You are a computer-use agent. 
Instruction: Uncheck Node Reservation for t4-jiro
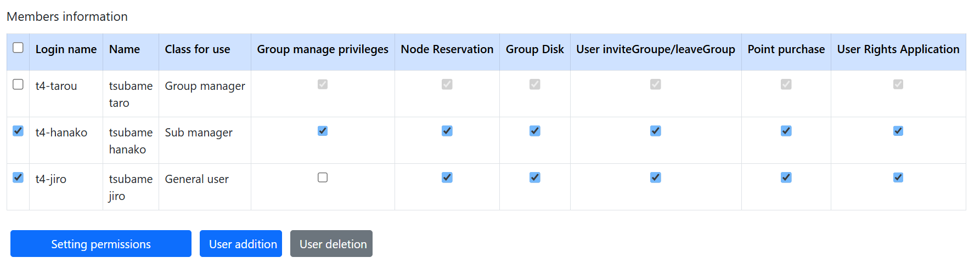tap(447, 178)
